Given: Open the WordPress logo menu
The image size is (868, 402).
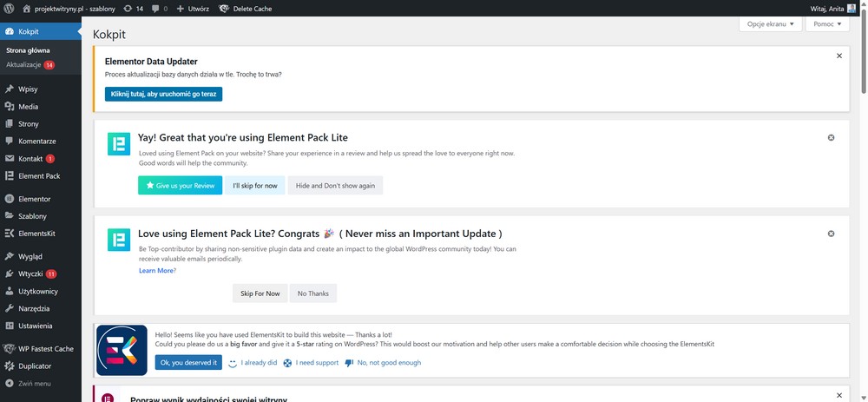Looking at the screenshot, I should point(9,9).
